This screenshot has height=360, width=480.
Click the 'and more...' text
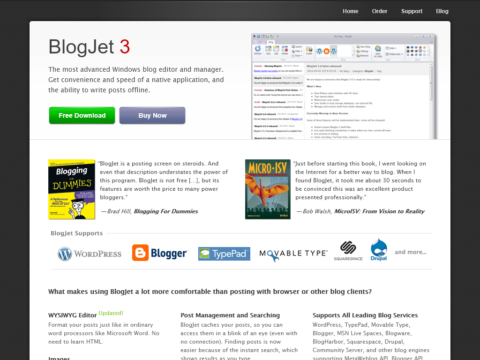(x=411, y=252)
